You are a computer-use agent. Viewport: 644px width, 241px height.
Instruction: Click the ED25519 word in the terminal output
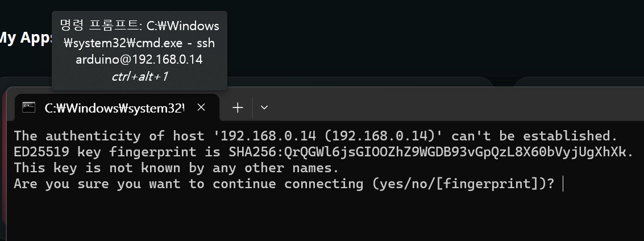[40, 152]
